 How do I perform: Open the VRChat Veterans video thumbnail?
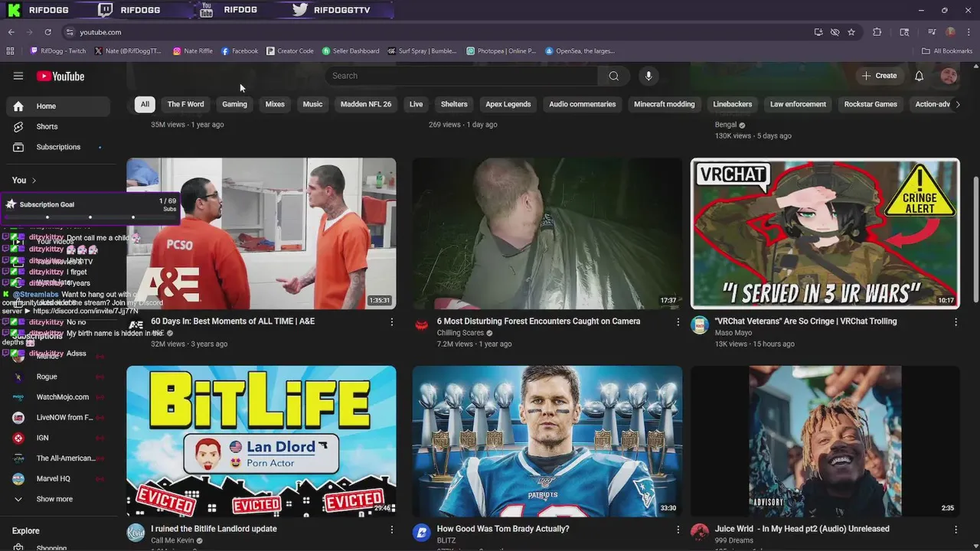coord(825,233)
